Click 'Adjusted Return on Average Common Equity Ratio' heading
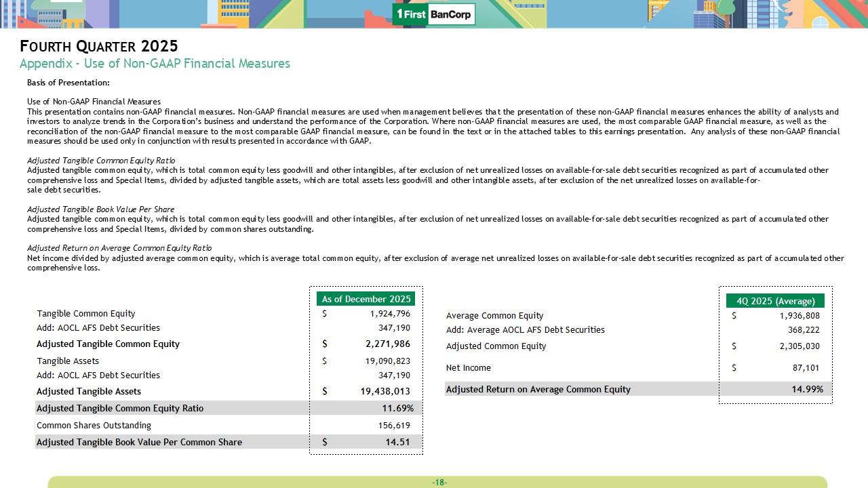 119,248
